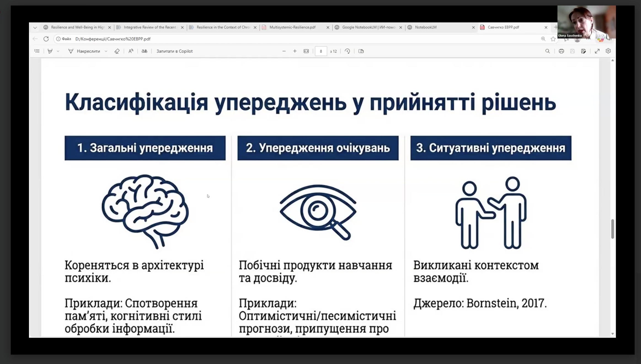
Task: Click the page number input field
Action: click(x=321, y=51)
